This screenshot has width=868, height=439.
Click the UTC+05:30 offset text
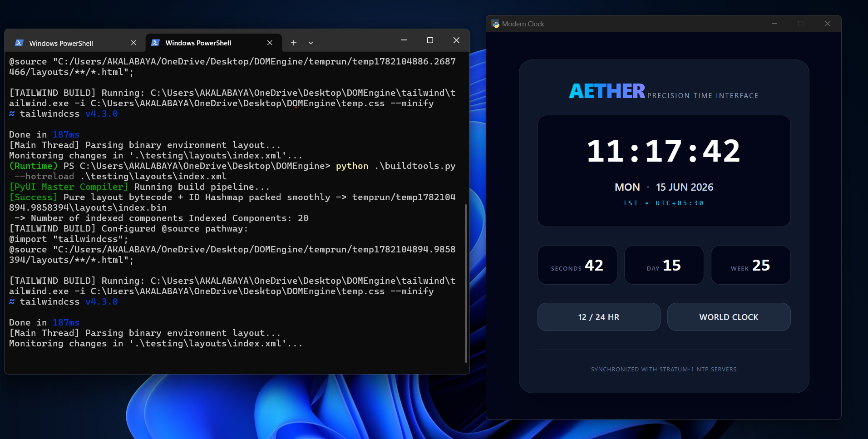tap(680, 203)
